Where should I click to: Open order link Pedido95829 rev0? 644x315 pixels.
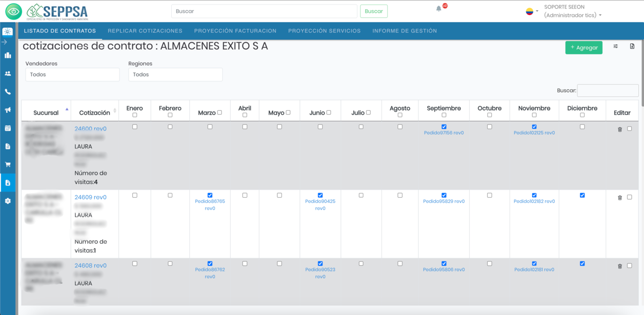click(x=444, y=201)
